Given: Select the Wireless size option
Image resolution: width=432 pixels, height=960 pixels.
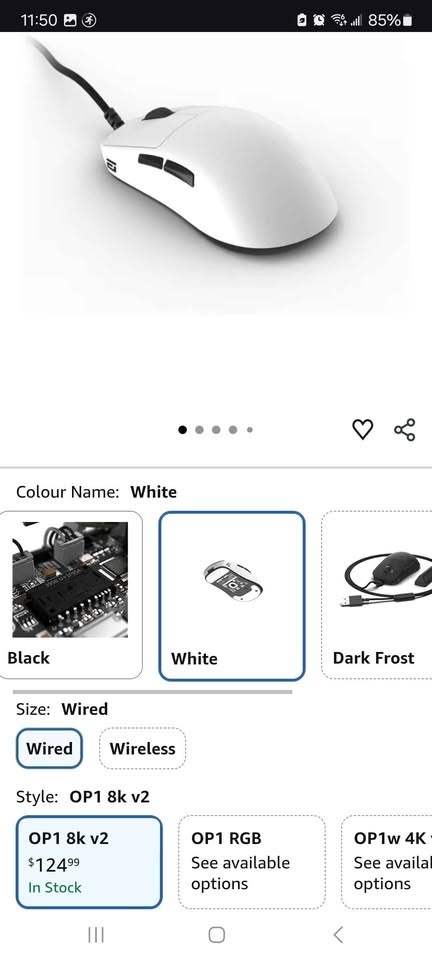Looking at the screenshot, I should pos(142,748).
